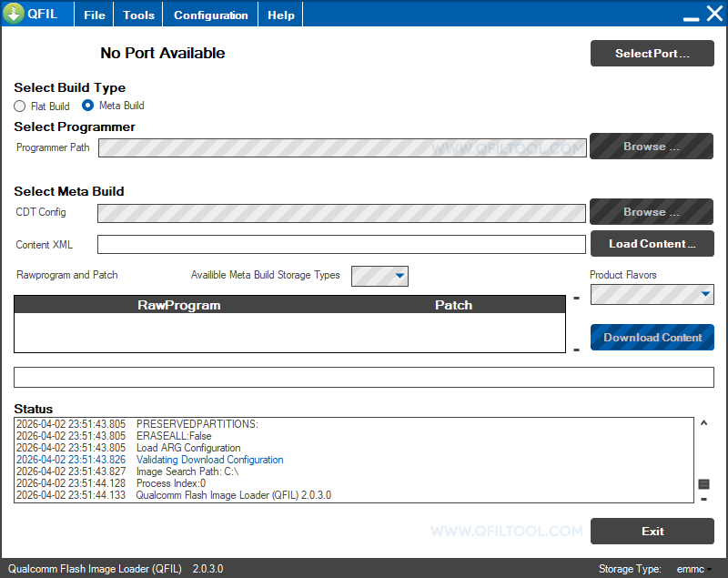This screenshot has width=728, height=578.
Task: Click the QFIL application logo icon
Action: 14,14
